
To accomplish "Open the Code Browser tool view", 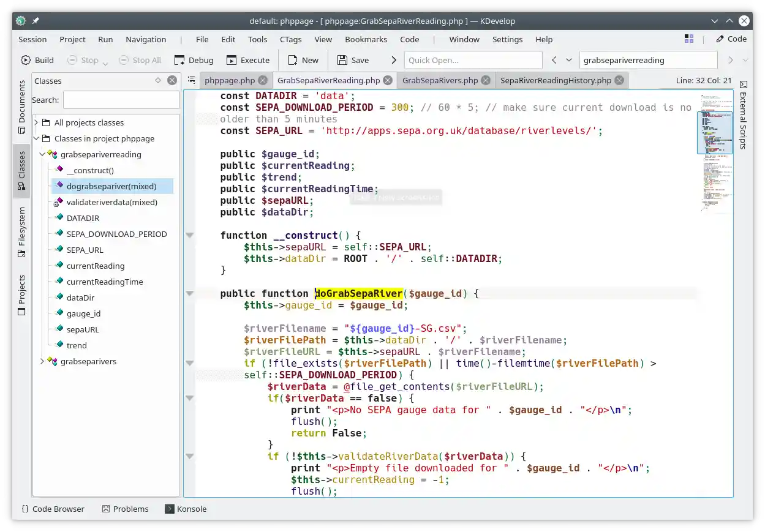I will click(x=53, y=509).
